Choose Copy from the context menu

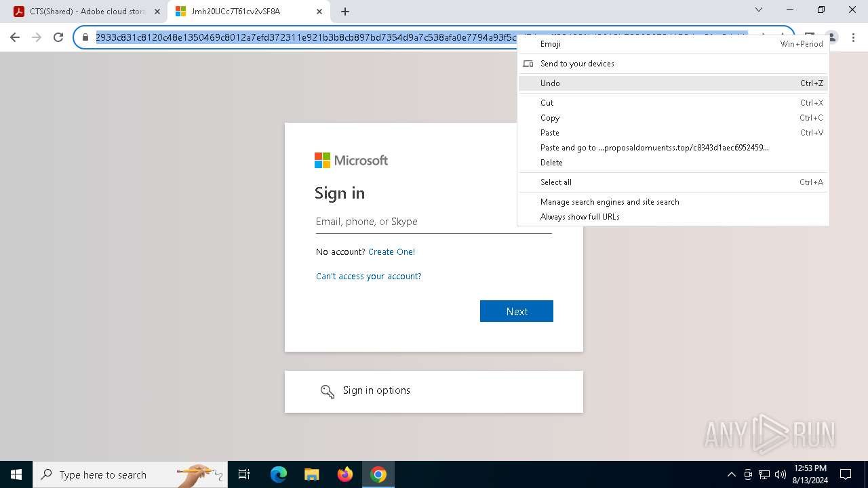tap(673, 118)
